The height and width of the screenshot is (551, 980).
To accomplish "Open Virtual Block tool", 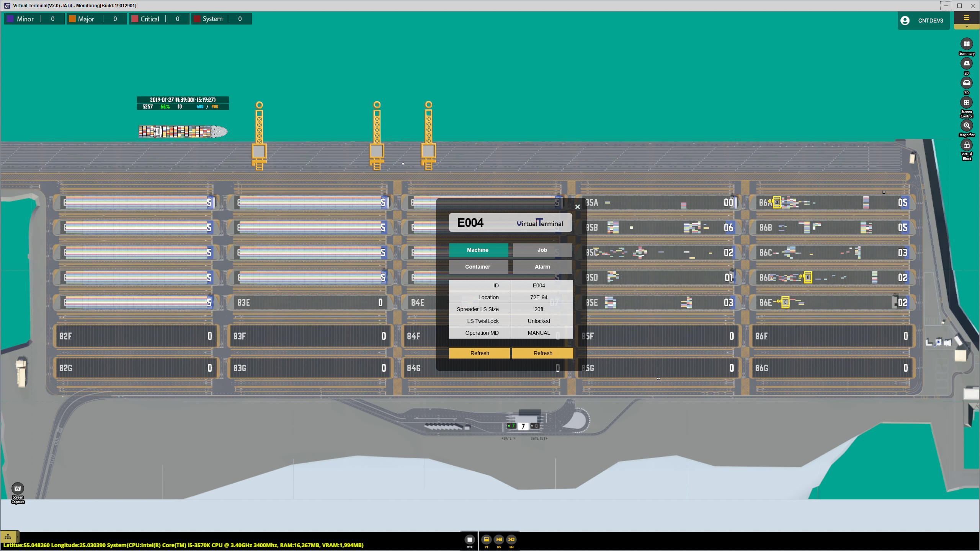I will click(x=966, y=145).
